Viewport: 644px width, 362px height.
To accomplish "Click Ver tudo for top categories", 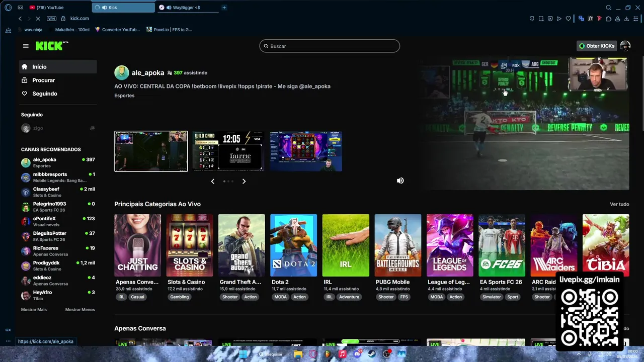I will [619, 204].
